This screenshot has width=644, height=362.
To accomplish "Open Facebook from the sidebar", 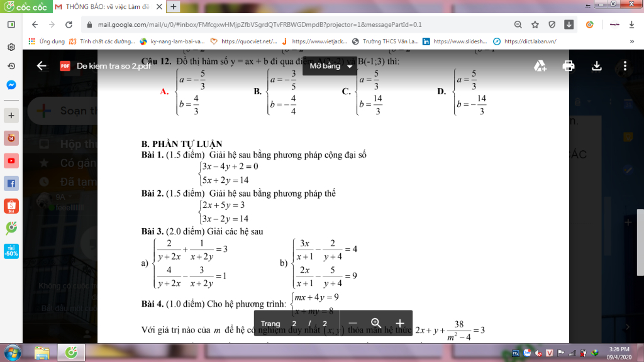I will [11, 184].
